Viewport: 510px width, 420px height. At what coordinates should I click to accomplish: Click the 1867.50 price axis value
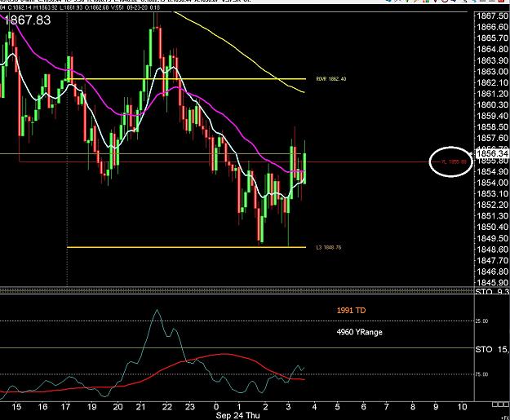coord(492,16)
